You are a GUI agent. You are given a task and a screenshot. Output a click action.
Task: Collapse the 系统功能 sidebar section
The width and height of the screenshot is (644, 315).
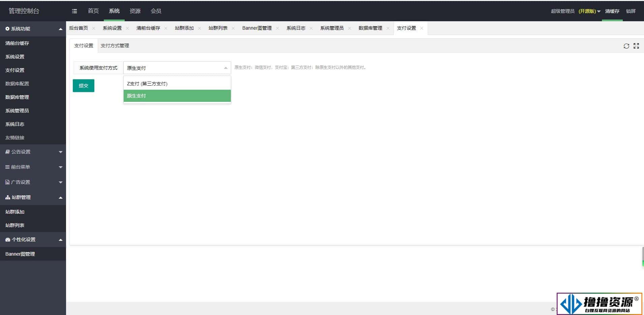(33, 29)
